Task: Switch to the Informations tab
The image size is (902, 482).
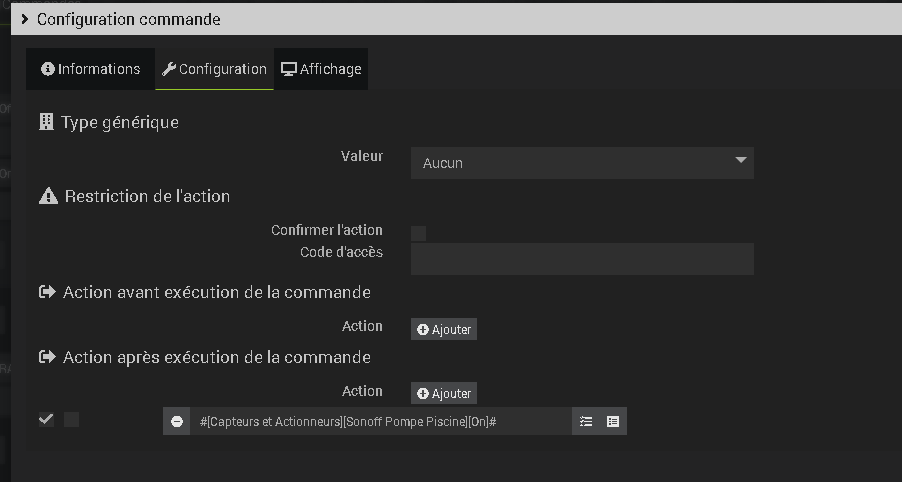Action: (x=90, y=69)
